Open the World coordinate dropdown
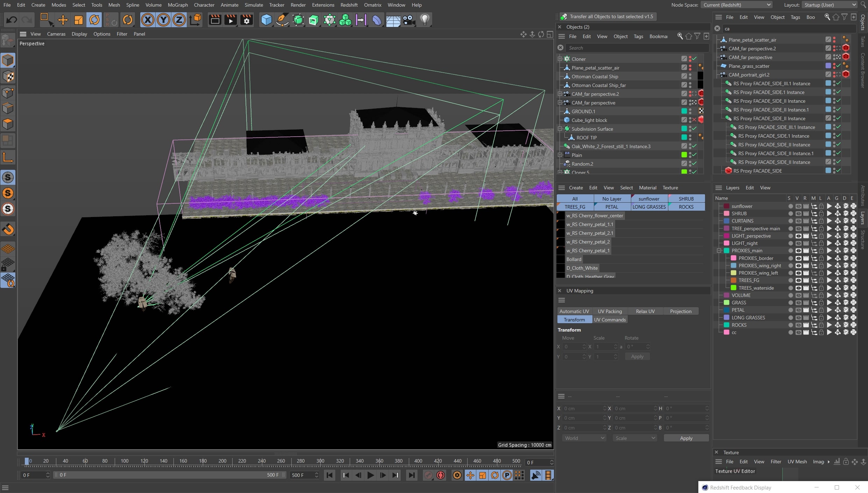This screenshot has width=868, height=493. pyautogui.click(x=584, y=438)
